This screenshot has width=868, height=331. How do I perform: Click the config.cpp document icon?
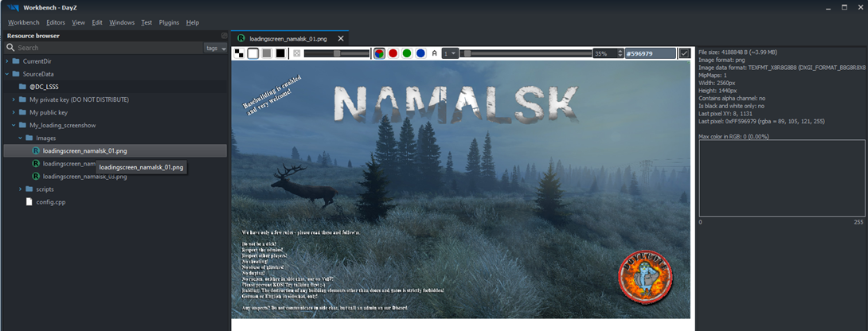29,202
